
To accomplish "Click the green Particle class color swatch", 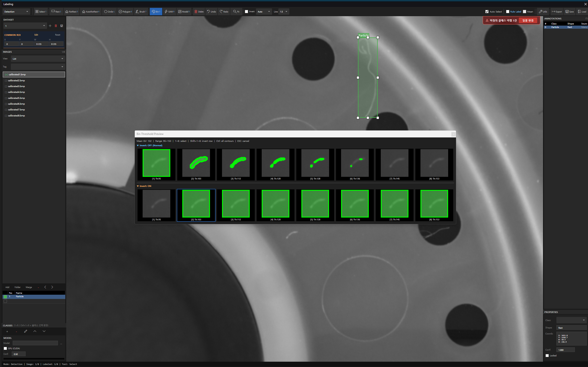I will [x=5, y=297].
